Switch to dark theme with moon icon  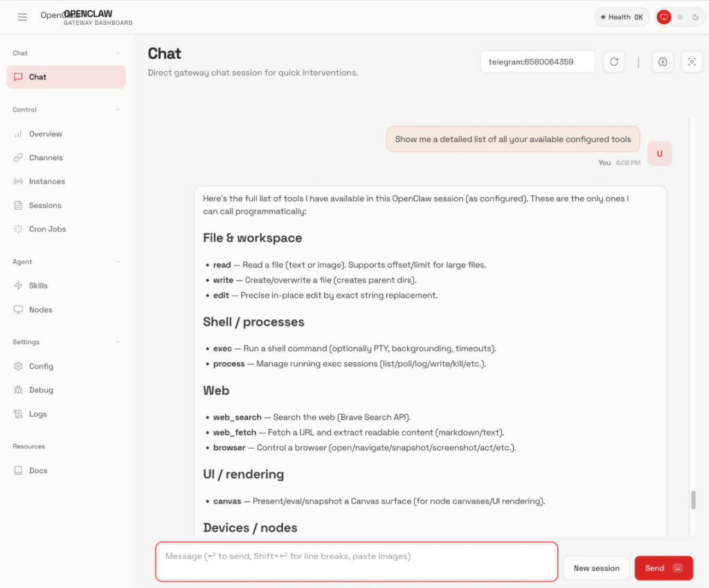click(x=694, y=17)
